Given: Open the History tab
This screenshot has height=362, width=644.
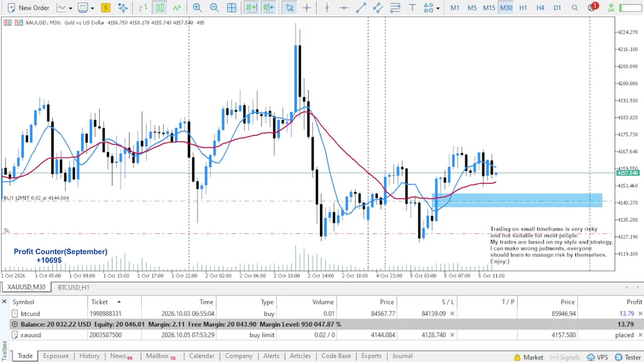Looking at the screenshot, I should pos(90,356).
